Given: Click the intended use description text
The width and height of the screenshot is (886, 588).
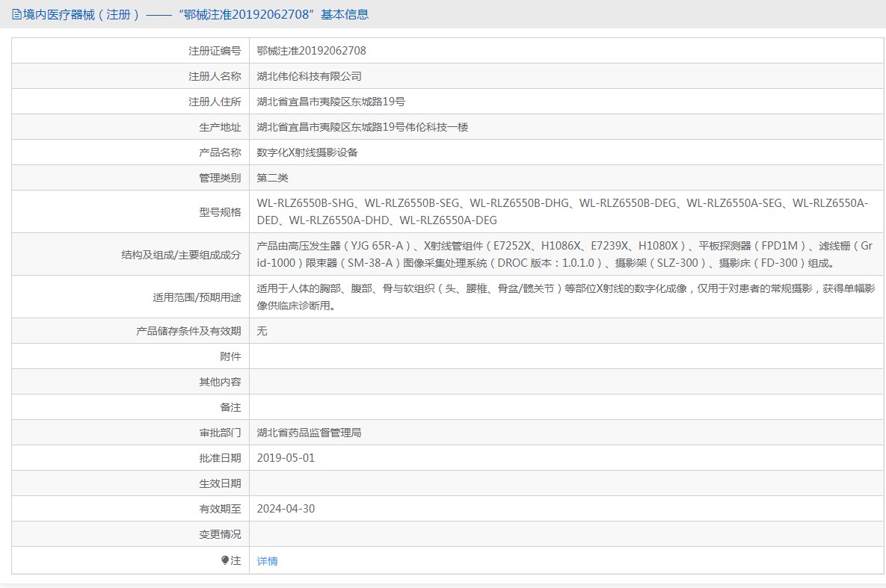Looking at the screenshot, I should pyautogui.click(x=564, y=297).
